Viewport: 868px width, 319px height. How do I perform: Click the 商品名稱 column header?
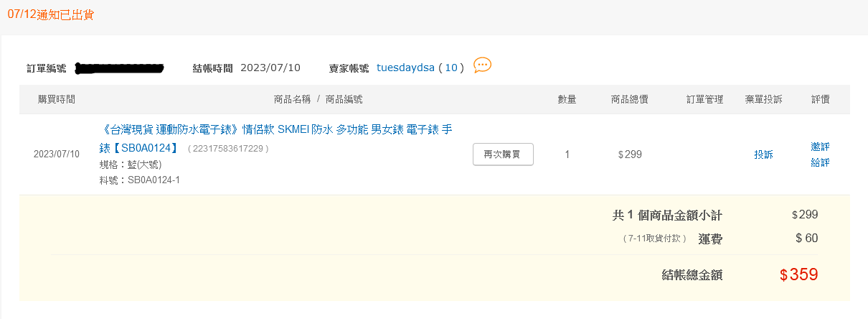(293, 99)
